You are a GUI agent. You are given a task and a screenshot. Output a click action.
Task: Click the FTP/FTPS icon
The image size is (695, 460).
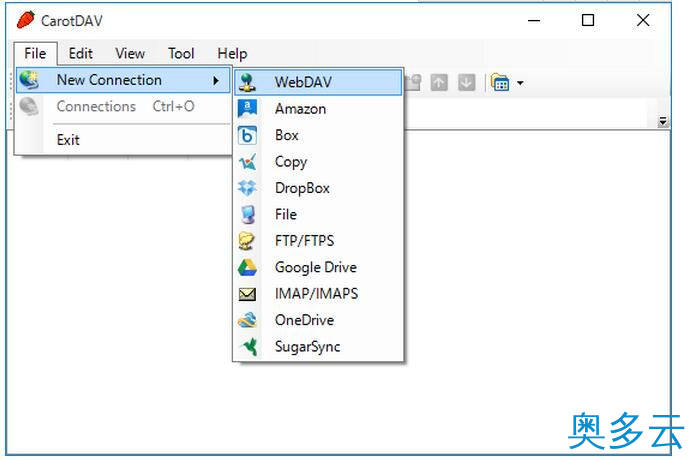click(247, 241)
